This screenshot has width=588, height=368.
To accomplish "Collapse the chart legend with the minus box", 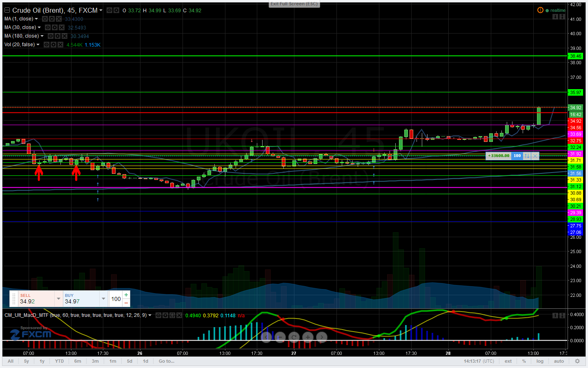I will click(7, 10).
